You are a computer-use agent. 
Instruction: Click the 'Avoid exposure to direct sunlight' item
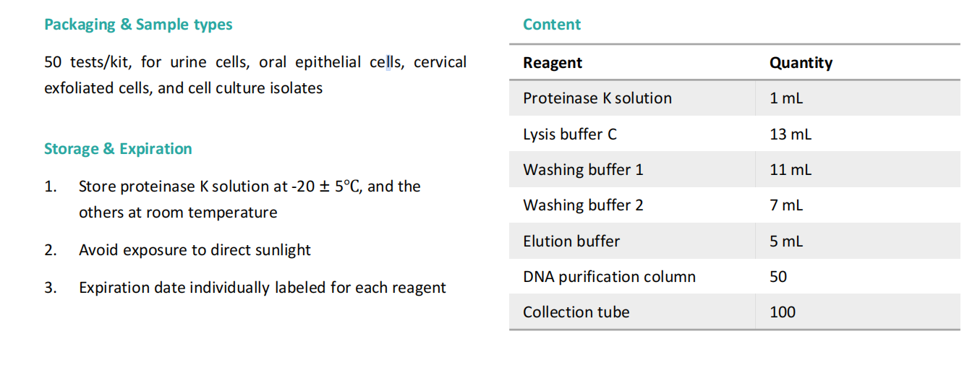tap(195, 250)
